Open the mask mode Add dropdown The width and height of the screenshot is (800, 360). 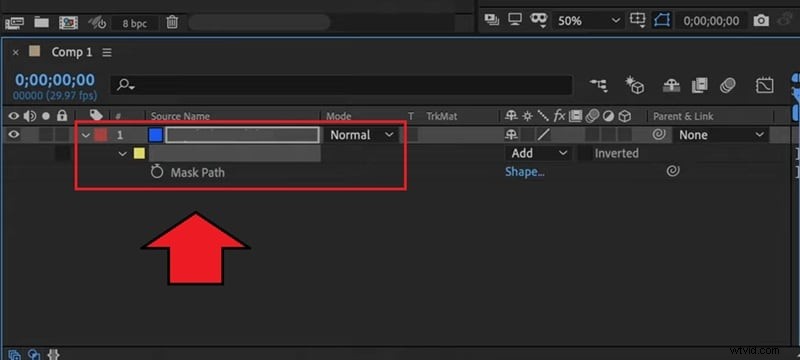coord(538,153)
